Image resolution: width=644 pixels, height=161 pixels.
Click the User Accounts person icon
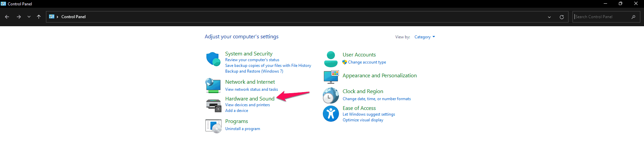331,59
